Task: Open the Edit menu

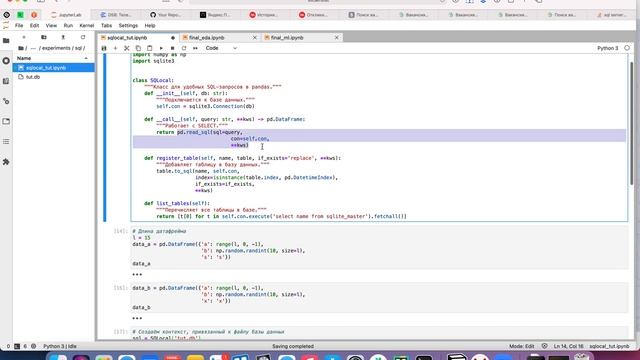Action: pos(34,25)
